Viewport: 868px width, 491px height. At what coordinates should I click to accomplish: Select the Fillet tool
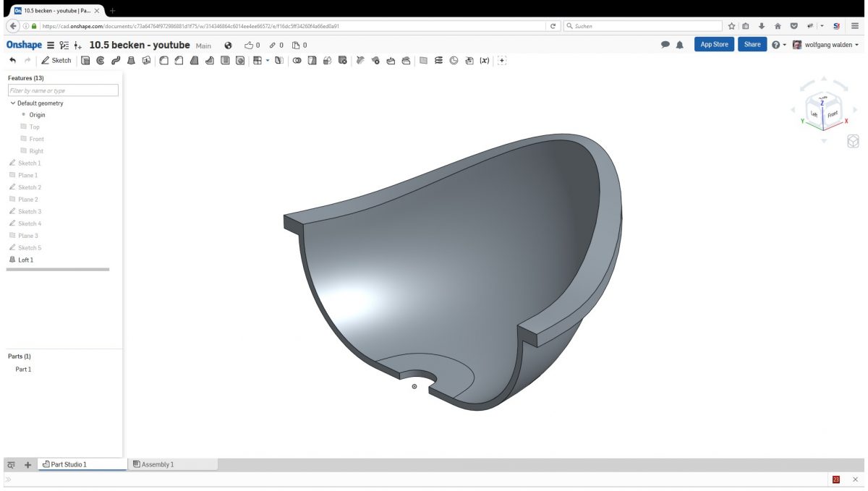click(163, 61)
